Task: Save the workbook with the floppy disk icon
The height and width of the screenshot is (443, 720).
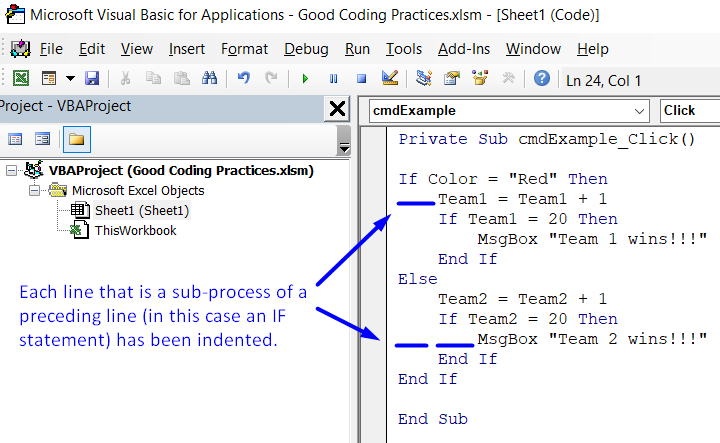Action: (x=92, y=79)
